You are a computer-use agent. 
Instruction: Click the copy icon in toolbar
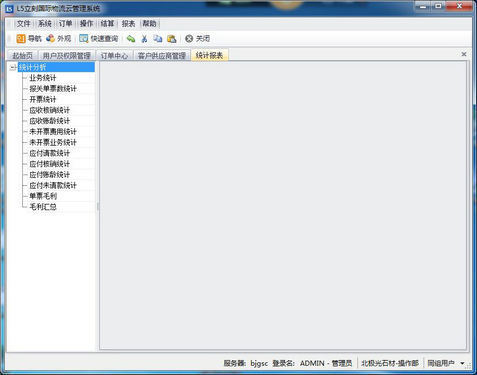(x=158, y=39)
